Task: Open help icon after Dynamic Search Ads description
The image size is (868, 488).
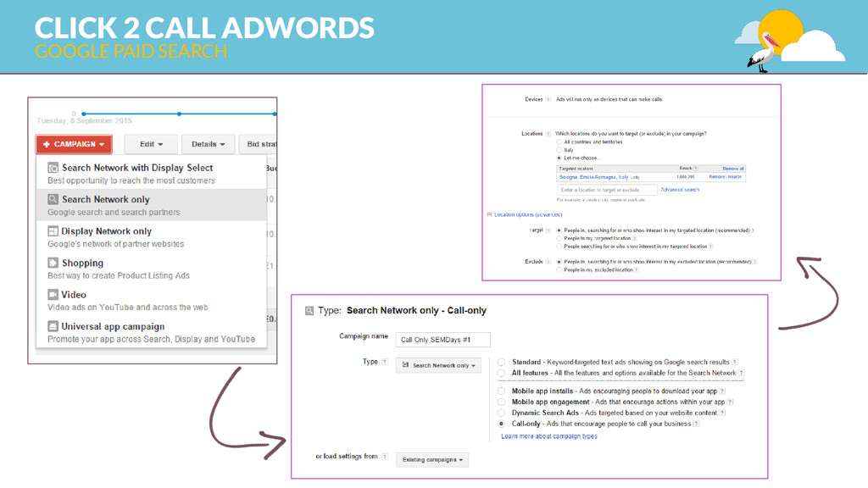Action: point(722,413)
